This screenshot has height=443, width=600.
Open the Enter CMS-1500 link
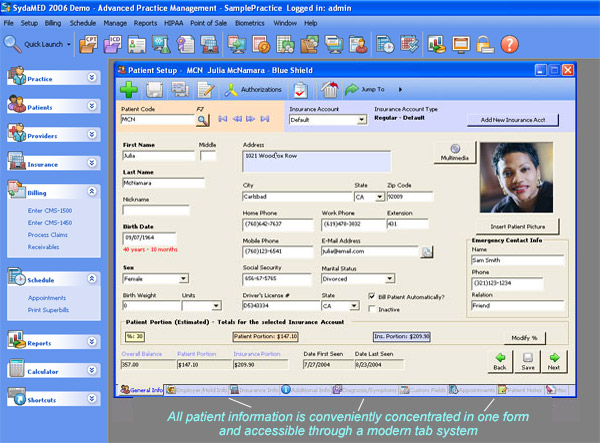click(47, 212)
